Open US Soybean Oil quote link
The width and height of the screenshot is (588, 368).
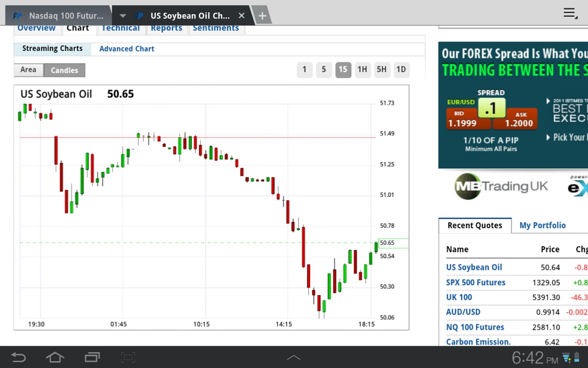[x=474, y=267]
